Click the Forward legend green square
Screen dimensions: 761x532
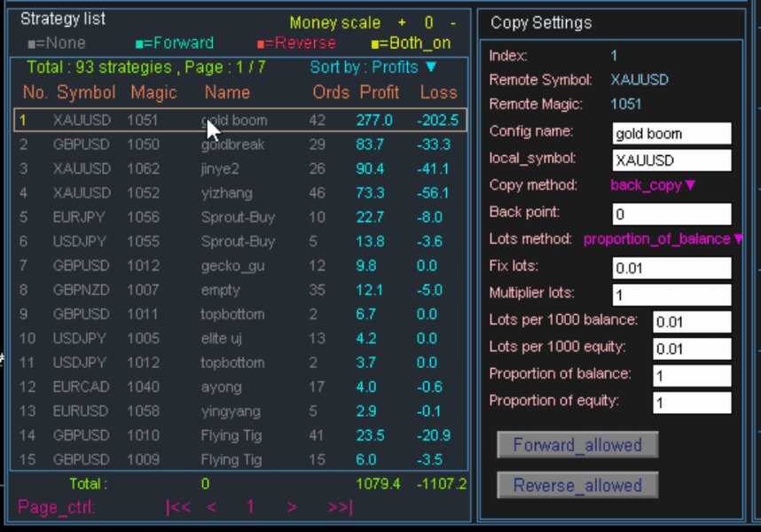(x=139, y=44)
